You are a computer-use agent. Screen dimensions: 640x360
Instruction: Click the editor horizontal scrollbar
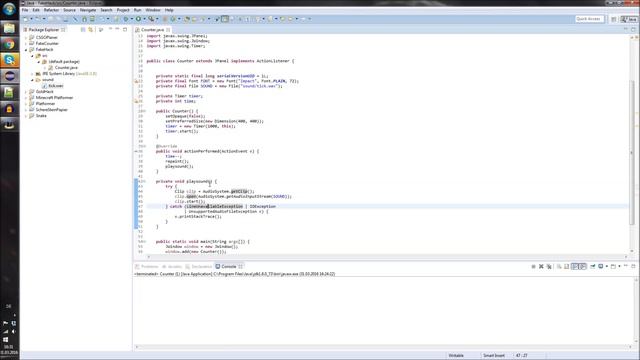pyautogui.click(x=386, y=257)
